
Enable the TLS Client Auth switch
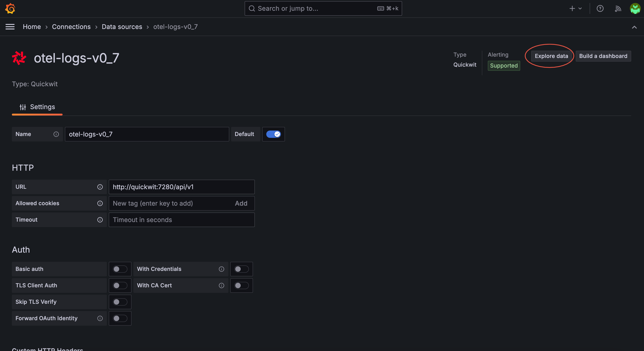(120, 286)
